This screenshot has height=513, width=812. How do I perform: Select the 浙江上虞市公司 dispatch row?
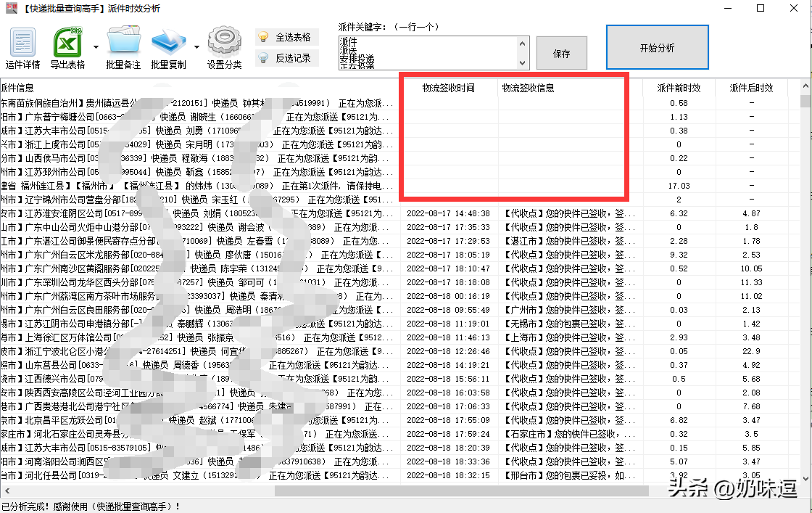197,144
